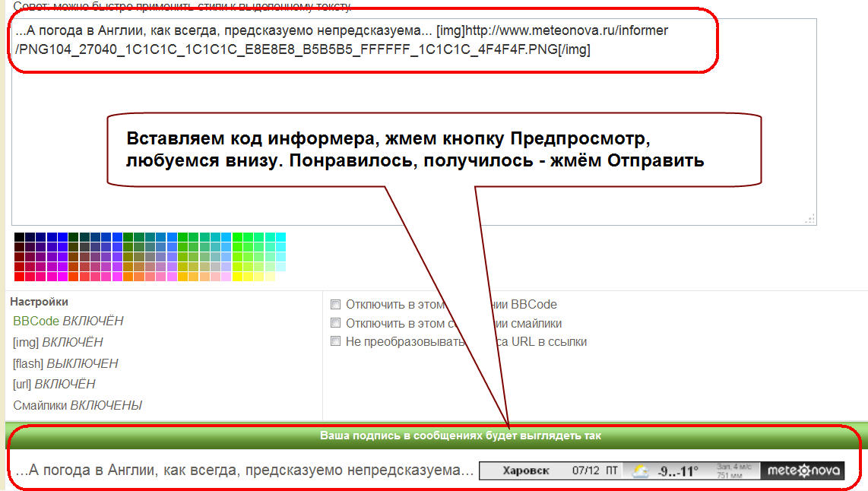The image size is (868, 491).
Task: Tick the disable смайлики checkbox
Action: point(335,323)
